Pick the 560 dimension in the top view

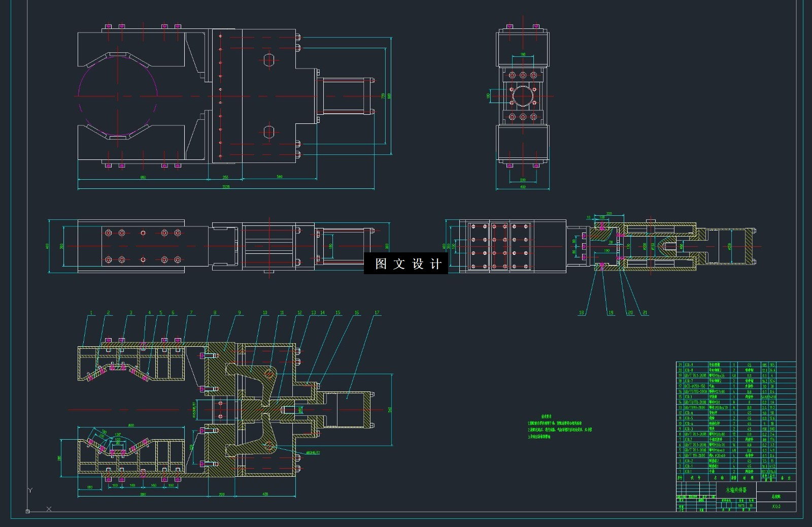[280, 177]
